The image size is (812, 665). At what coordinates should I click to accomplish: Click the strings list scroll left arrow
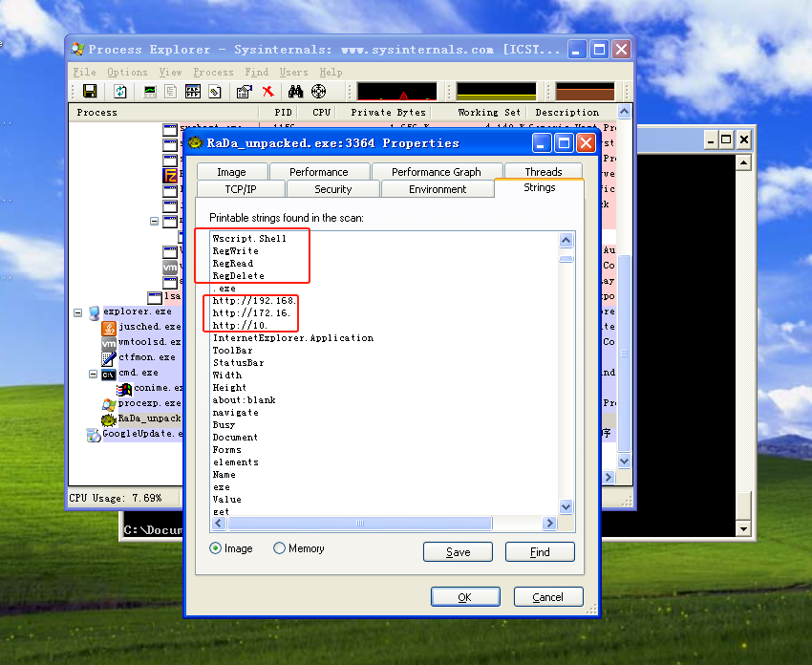coord(219,523)
